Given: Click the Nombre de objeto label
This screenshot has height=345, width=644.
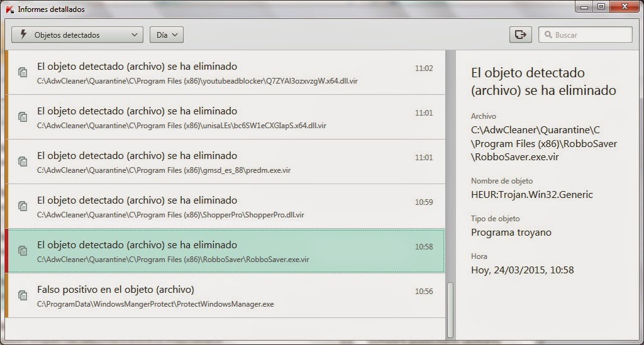Looking at the screenshot, I should pyautogui.click(x=501, y=181).
